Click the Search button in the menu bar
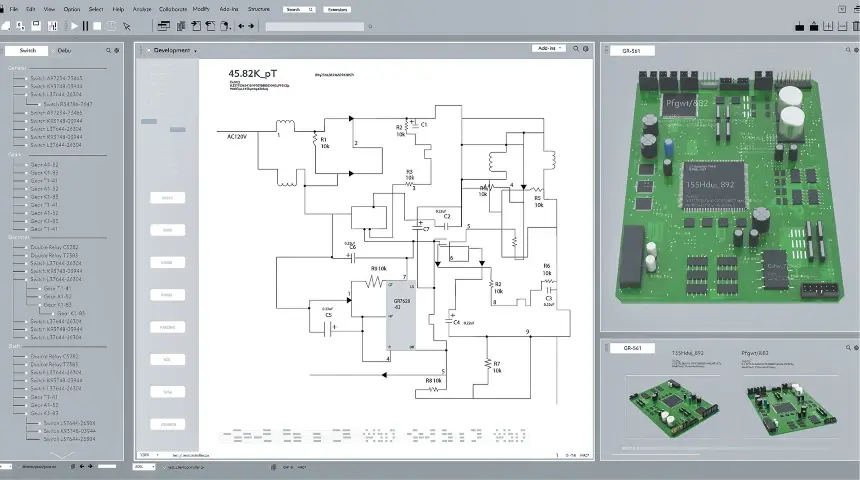The height and width of the screenshot is (480, 860). click(297, 8)
